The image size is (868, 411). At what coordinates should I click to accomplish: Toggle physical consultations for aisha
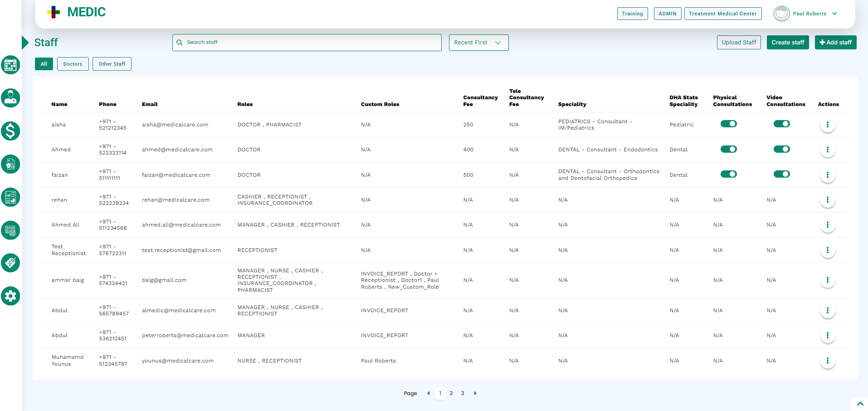(x=729, y=124)
